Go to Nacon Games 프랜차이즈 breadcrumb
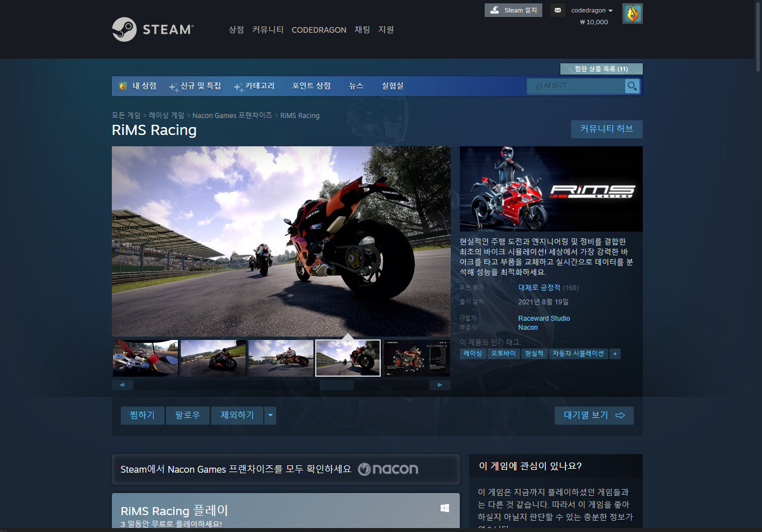The height and width of the screenshot is (532, 762). (232, 115)
